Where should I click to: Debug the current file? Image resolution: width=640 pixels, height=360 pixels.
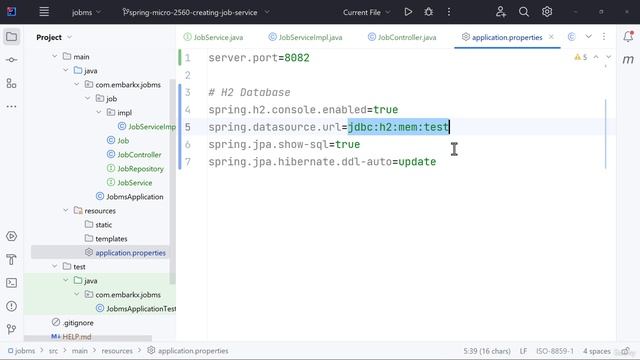(x=429, y=12)
